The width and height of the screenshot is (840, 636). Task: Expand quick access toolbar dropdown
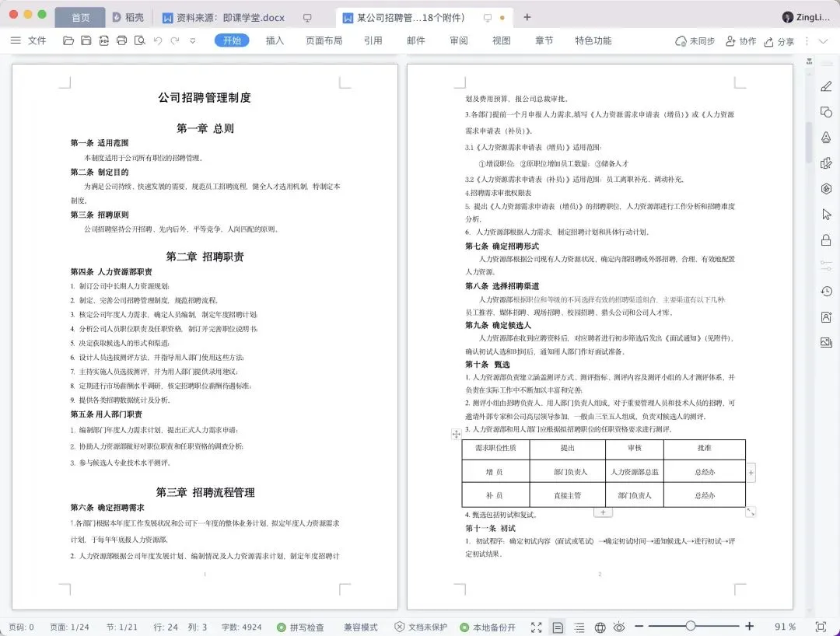point(192,40)
